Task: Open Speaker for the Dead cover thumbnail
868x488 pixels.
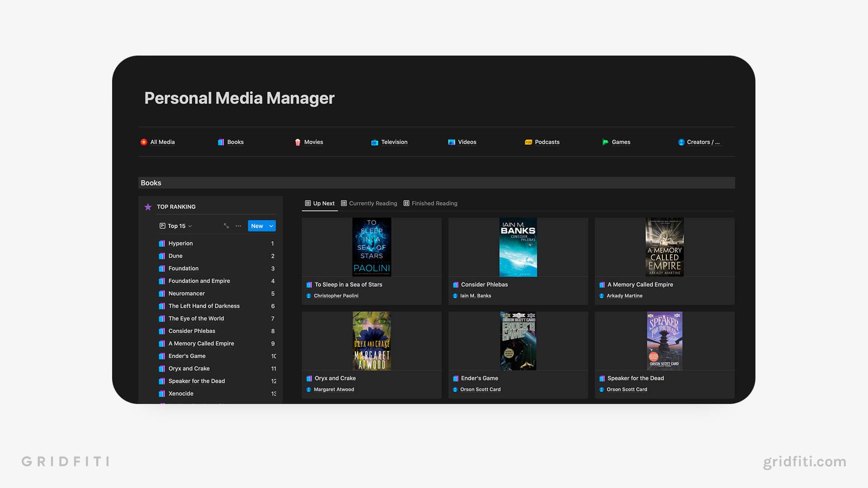Action: point(665,341)
